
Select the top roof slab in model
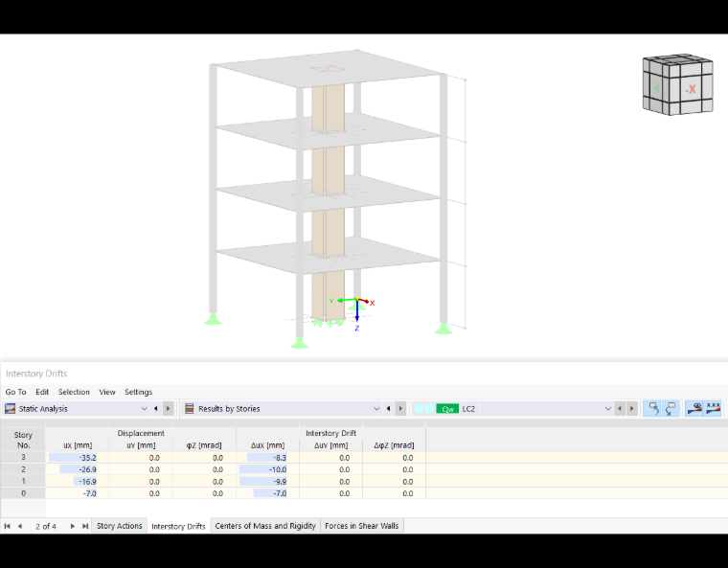(x=329, y=69)
